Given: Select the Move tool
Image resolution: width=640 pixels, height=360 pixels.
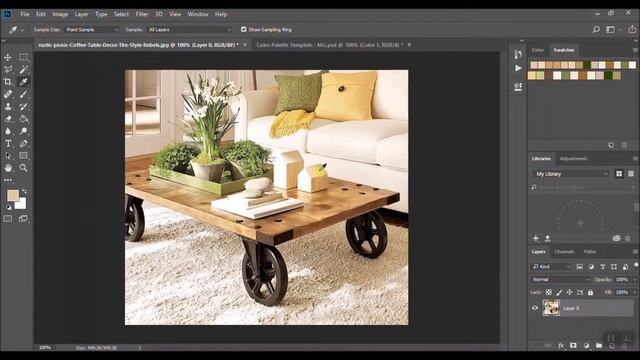Looking at the screenshot, I should (x=8, y=58).
